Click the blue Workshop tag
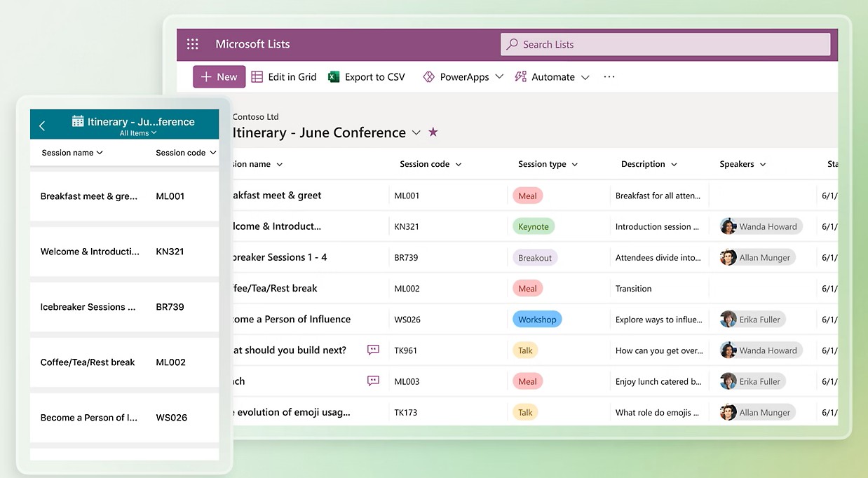Image resolution: width=868 pixels, height=478 pixels. (537, 319)
